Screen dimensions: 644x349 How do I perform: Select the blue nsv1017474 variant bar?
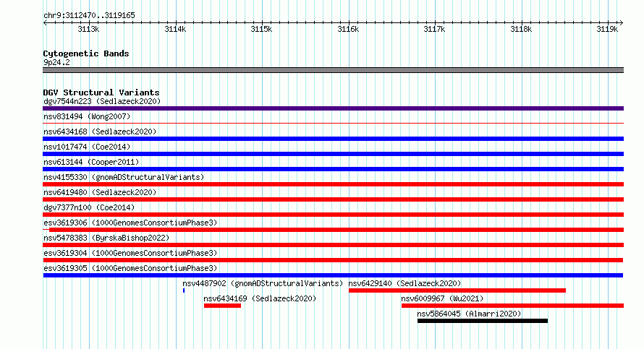333,154
